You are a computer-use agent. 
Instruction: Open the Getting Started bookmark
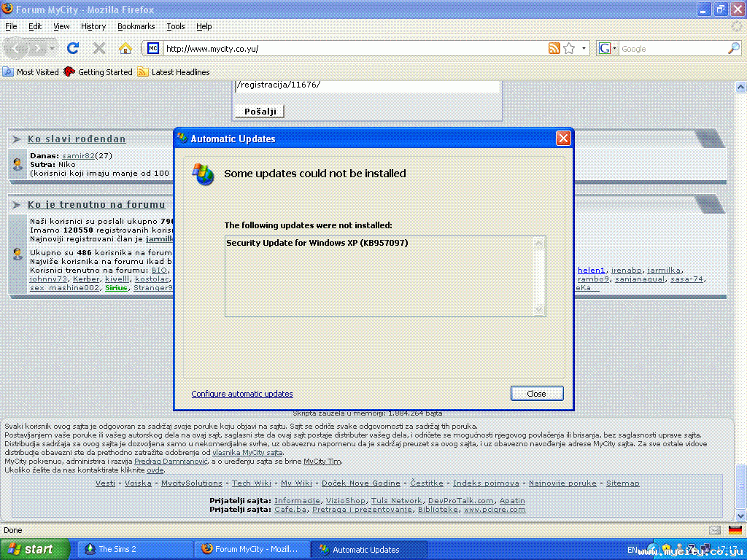pyautogui.click(x=98, y=72)
